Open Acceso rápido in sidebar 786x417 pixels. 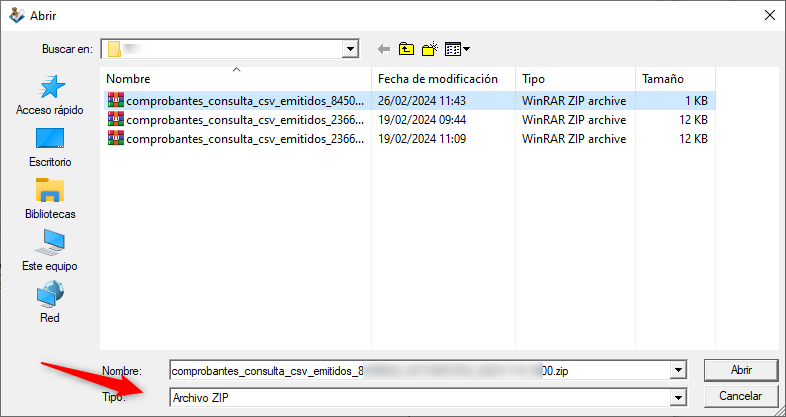49,95
